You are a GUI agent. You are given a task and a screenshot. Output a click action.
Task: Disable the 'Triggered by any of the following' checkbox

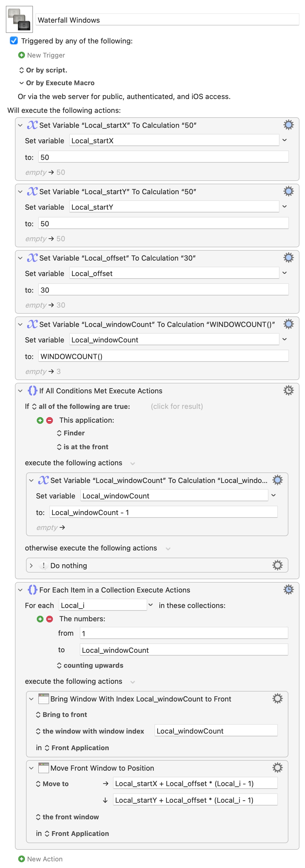pyautogui.click(x=14, y=41)
